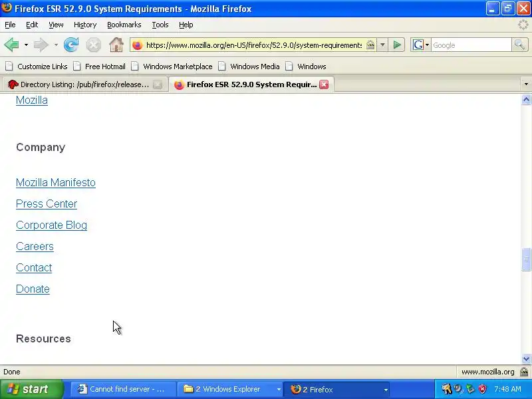532x399 pixels.
Task: Expand Firefox taskbar group
Action: click(386, 390)
